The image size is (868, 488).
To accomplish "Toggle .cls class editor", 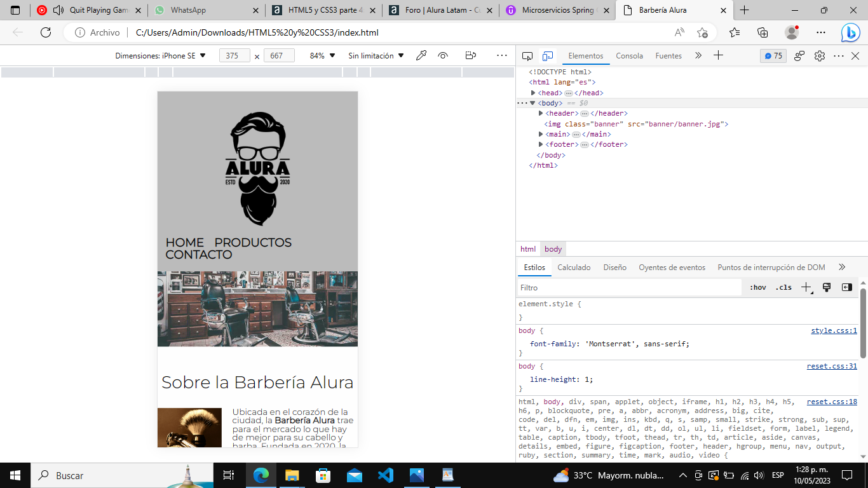I will 783,287.
